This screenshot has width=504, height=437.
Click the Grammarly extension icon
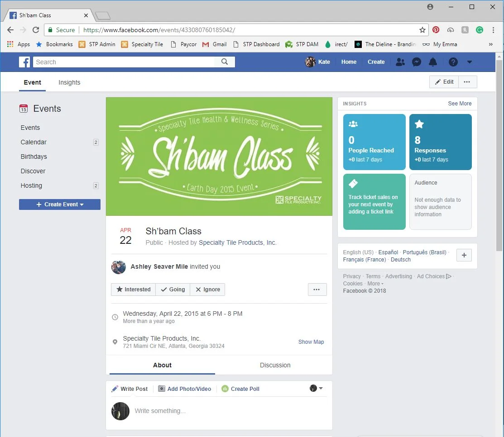[480, 30]
